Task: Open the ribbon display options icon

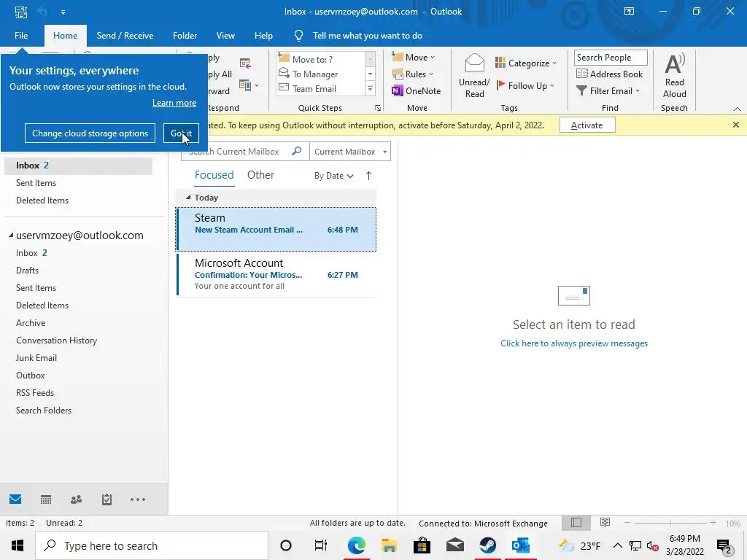Action: pos(629,11)
